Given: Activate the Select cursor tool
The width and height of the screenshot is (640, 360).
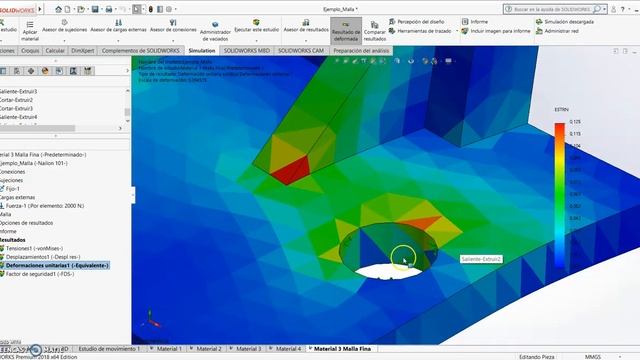Looking at the screenshot, I should 137,9.
